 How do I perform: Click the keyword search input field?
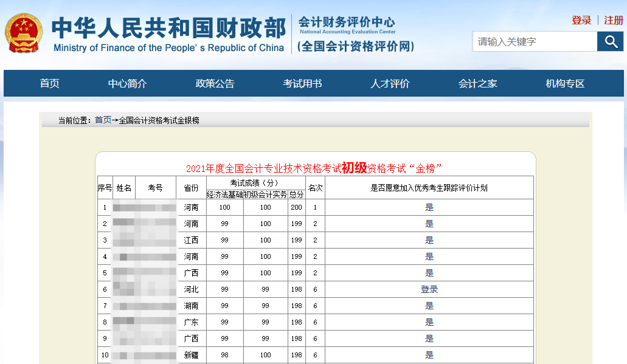click(x=535, y=41)
